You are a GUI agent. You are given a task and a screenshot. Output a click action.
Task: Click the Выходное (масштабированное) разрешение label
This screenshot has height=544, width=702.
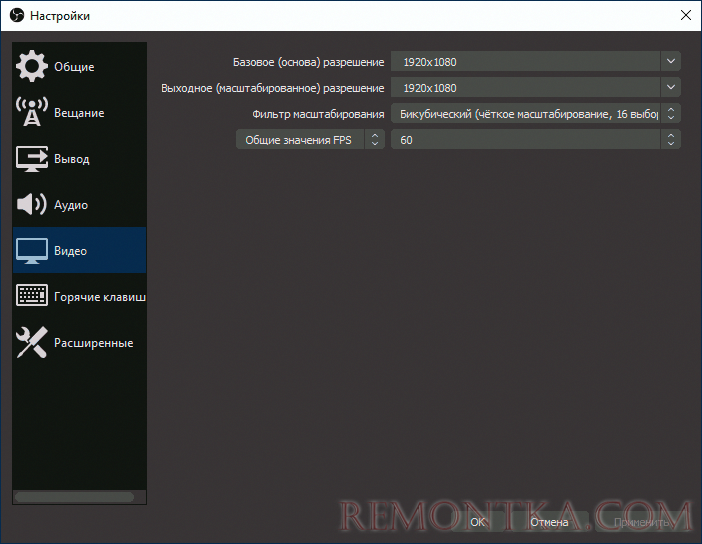pos(273,88)
